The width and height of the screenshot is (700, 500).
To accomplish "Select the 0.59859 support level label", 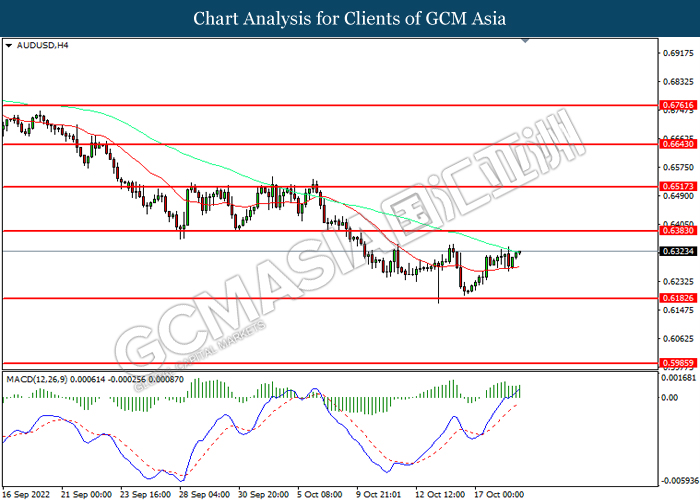I will tap(678, 363).
